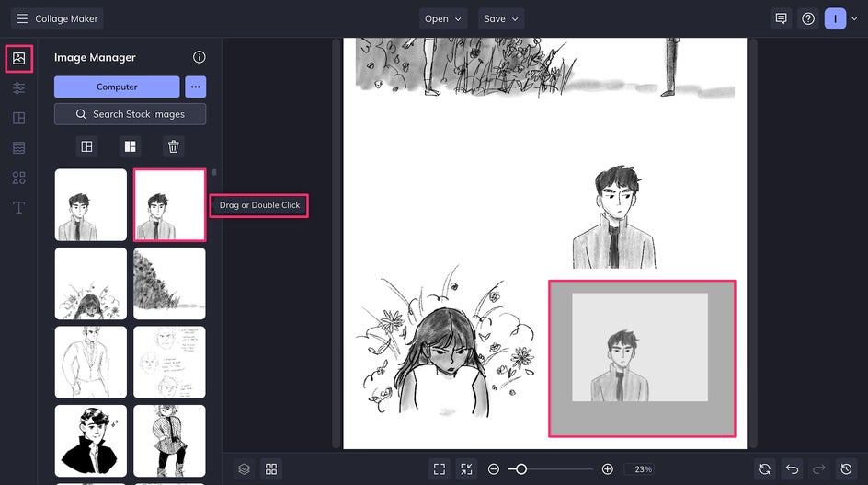This screenshot has width=868, height=485.
Task: Open the help question mark icon
Action: 808,18
